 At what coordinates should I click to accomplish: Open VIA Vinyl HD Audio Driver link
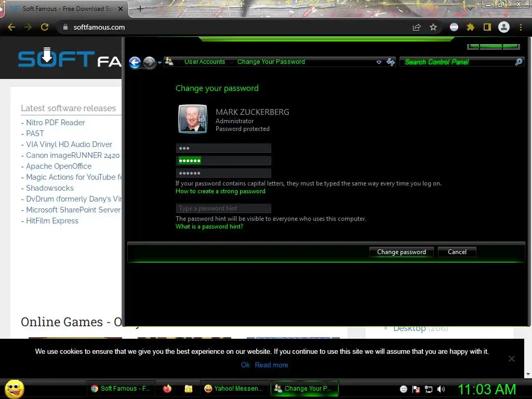pyautogui.click(x=69, y=144)
